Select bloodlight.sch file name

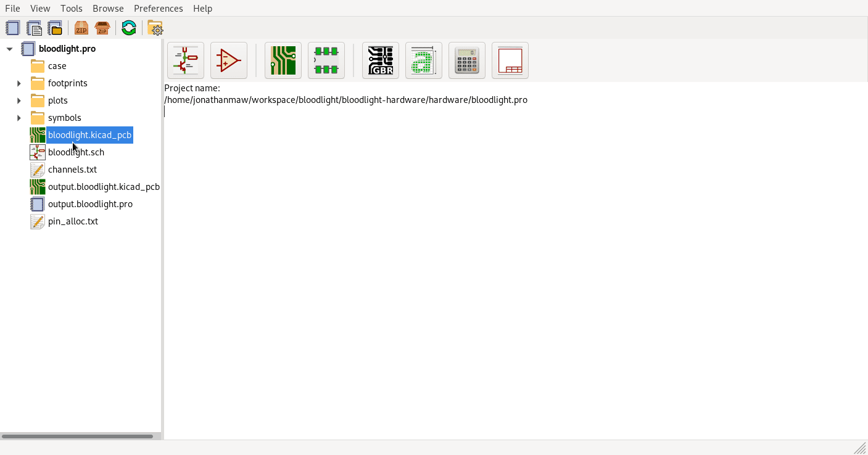(x=76, y=152)
